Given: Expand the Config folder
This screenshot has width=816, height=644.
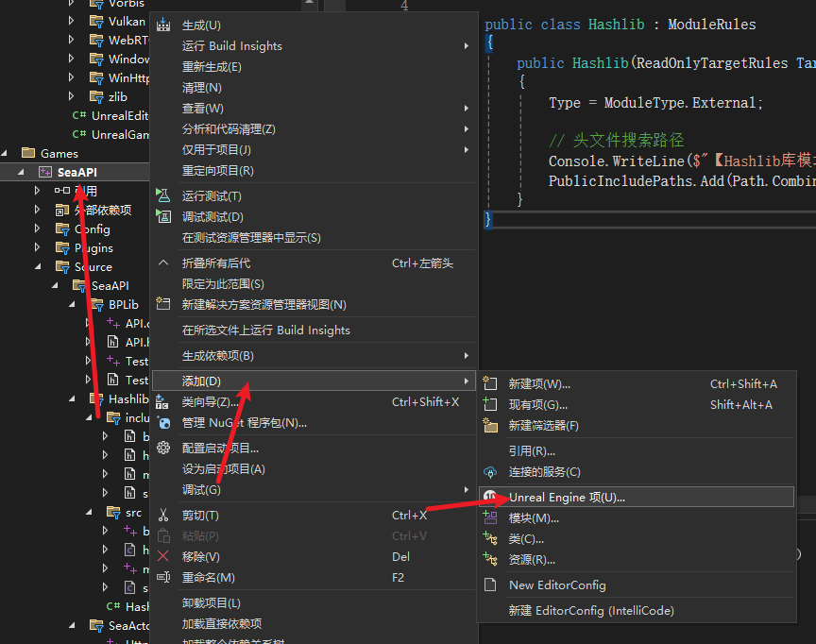Looking at the screenshot, I should tap(37, 229).
